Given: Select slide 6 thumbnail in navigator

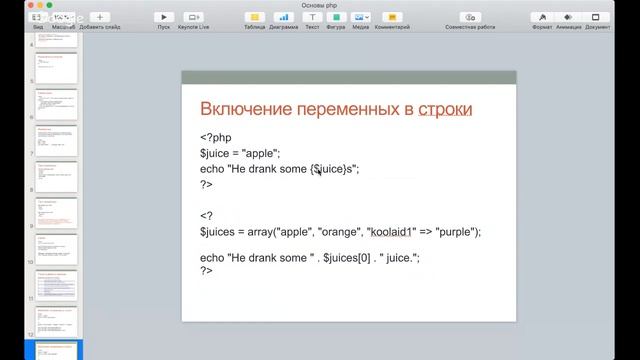Looking at the screenshot, I should [56, 104].
